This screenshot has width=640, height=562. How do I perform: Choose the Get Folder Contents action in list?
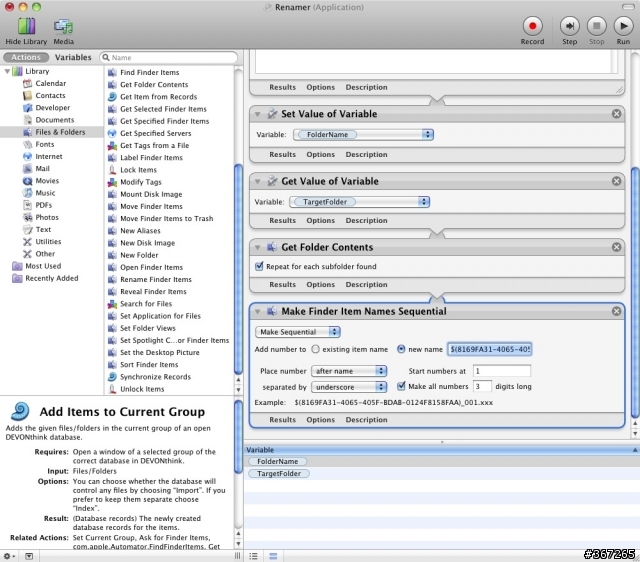(x=154, y=84)
